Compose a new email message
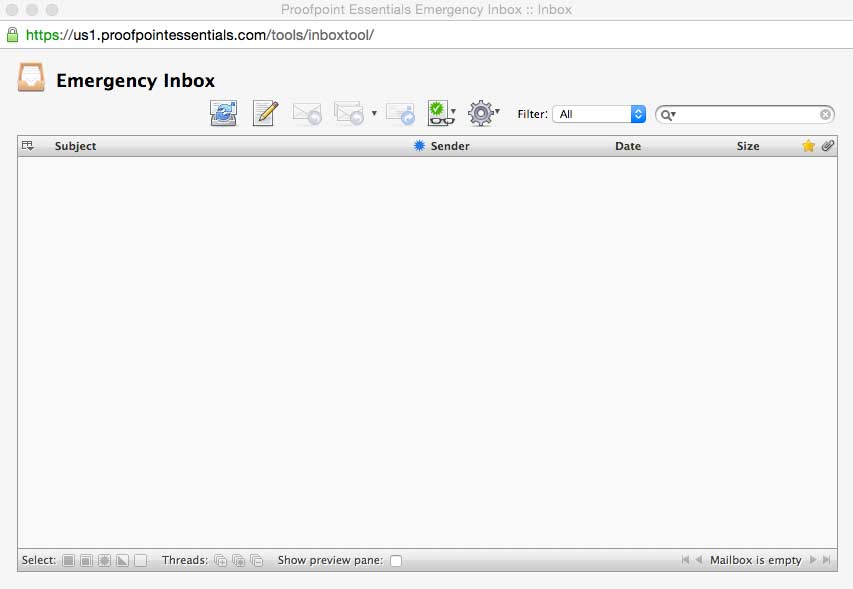Image resolution: width=853 pixels, height=589 pixels. click(264, 113)
